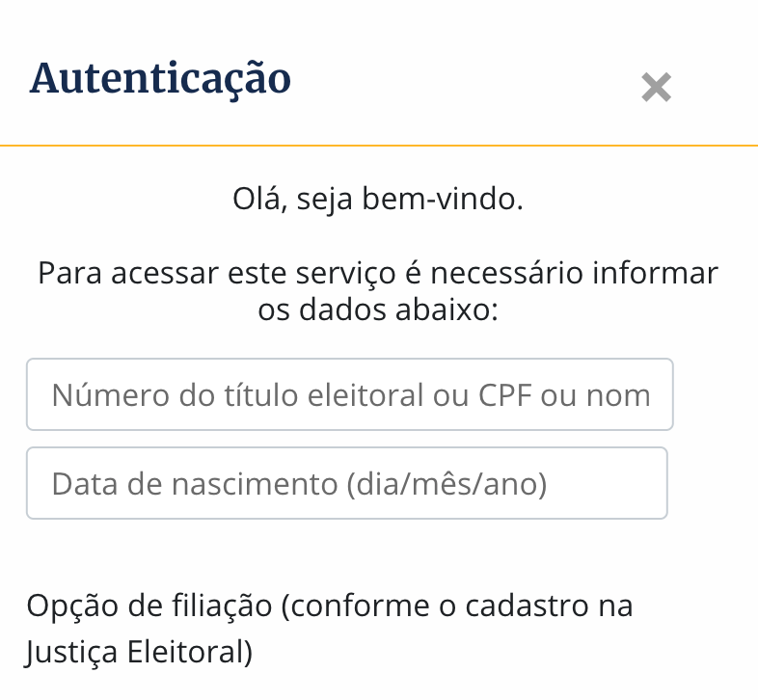Image resolution: width=758 pixels, height=700 pixels.
Task: Click the 'Olá, seja bem-vindo.' greeting text
Action: [x=378, y=200]
